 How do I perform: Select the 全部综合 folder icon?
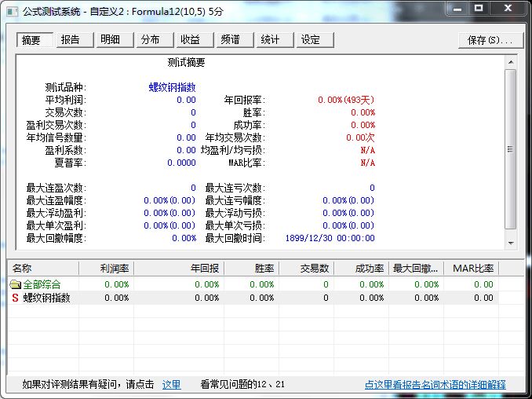(15, 284)
